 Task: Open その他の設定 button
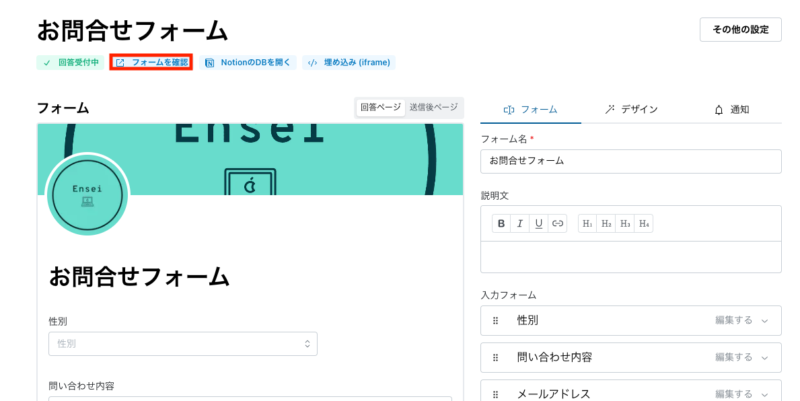point(740,30)
